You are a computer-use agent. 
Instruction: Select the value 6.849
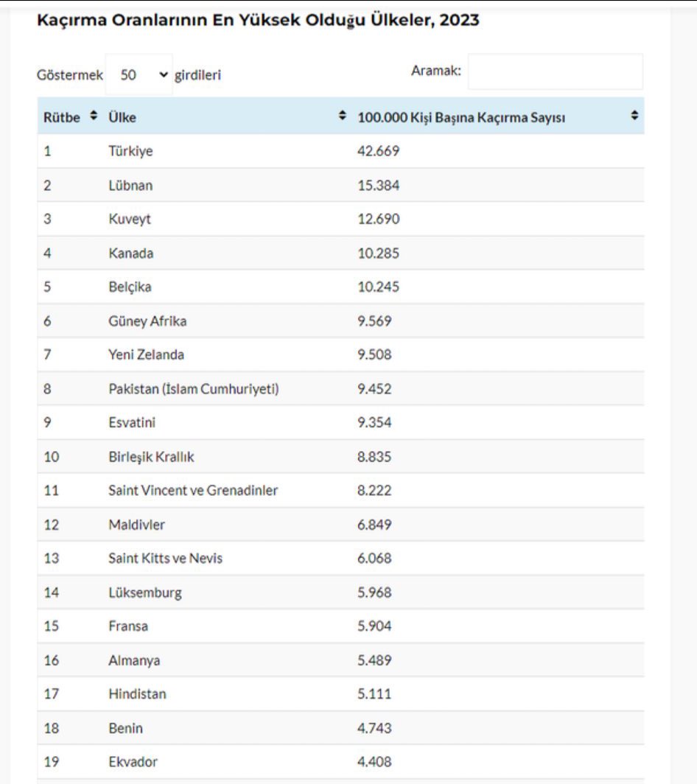[374, 525]
